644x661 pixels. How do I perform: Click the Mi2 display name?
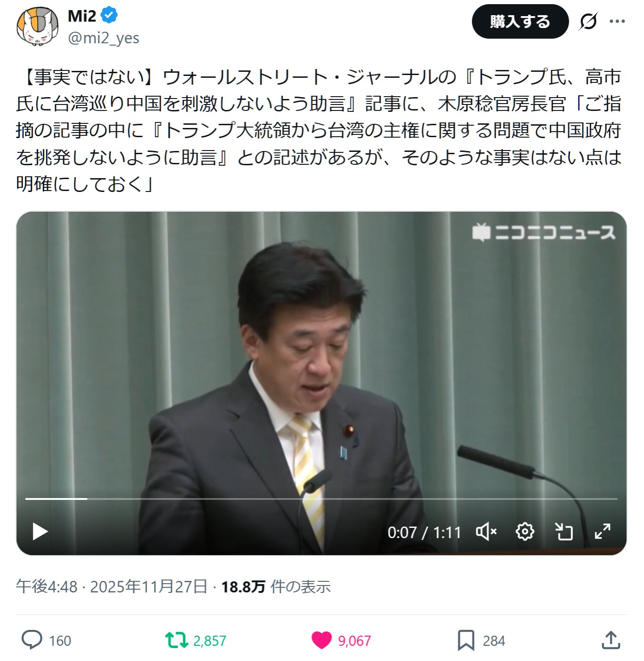pos(82,16)
